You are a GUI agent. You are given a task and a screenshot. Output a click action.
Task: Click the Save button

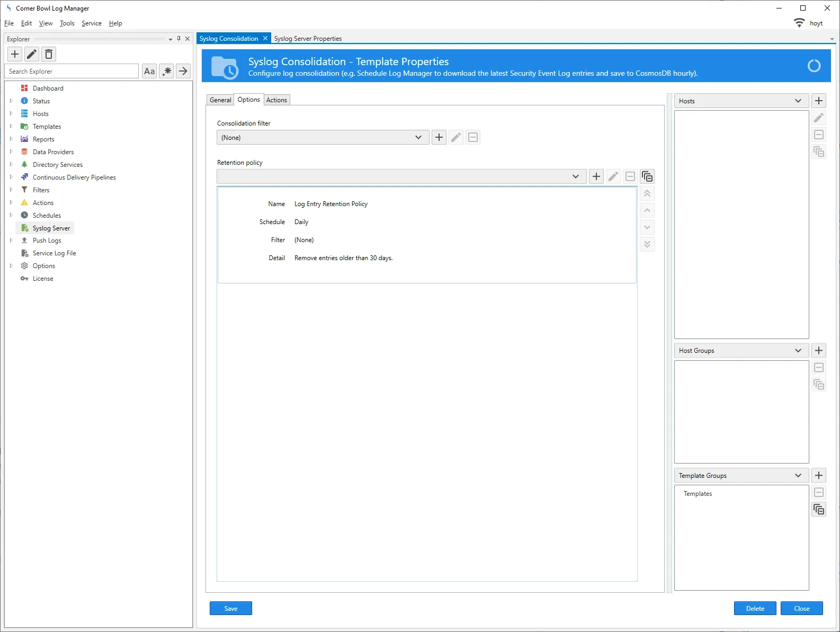(x=231, y=608)
